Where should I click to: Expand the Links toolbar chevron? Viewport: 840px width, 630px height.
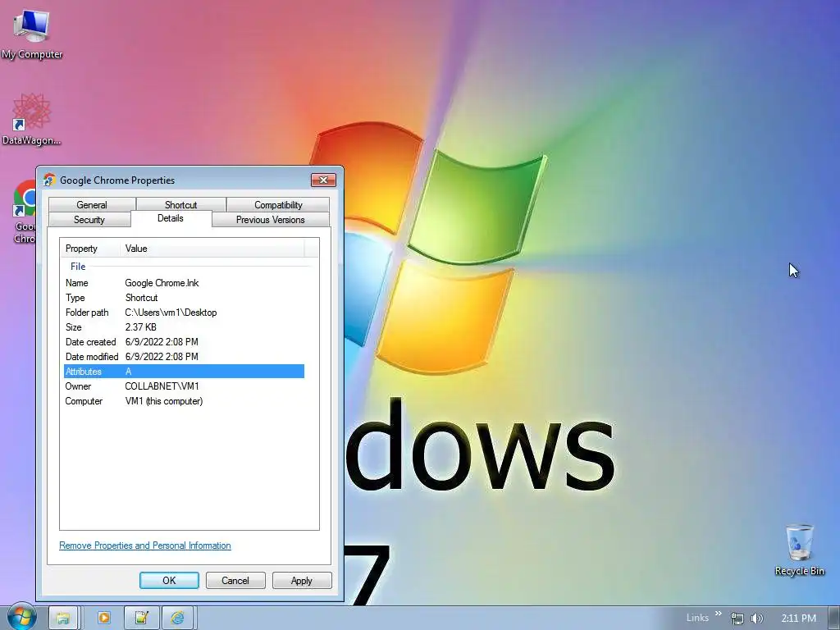click(x=718, y=614)
